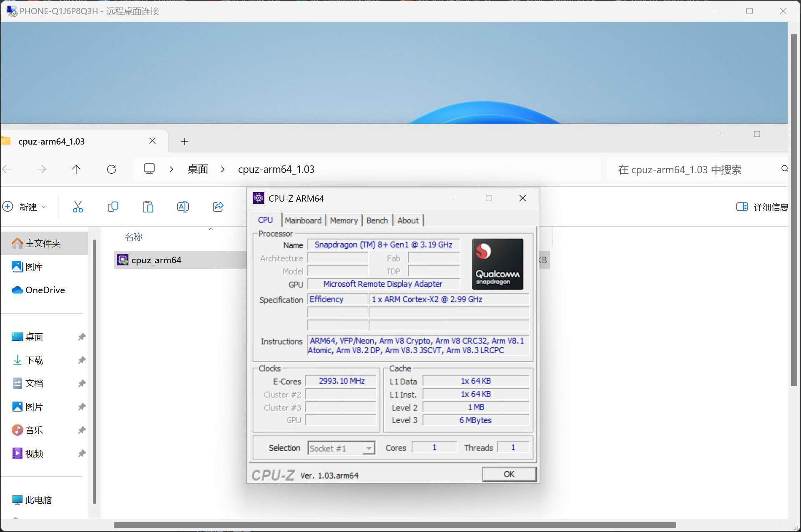Image resolution: width=801 pixels, height=532 pixels.
Task: Click the Snapdragon processor name field
Action: coord(384,245)
